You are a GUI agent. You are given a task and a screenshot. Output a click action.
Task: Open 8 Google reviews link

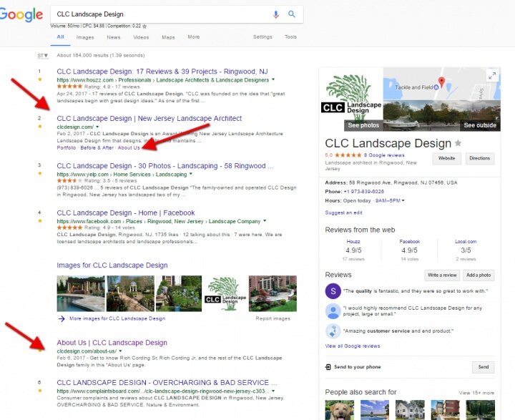(384, 155)
